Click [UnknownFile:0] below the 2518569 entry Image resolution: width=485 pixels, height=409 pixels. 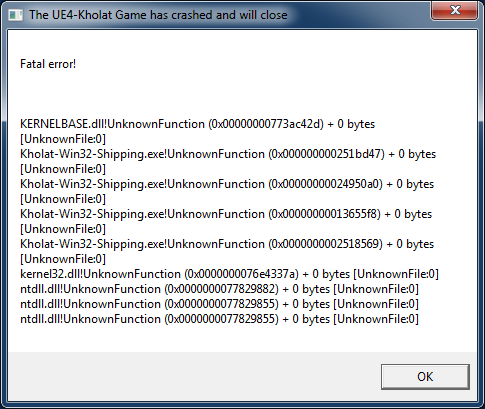[63, 259]
